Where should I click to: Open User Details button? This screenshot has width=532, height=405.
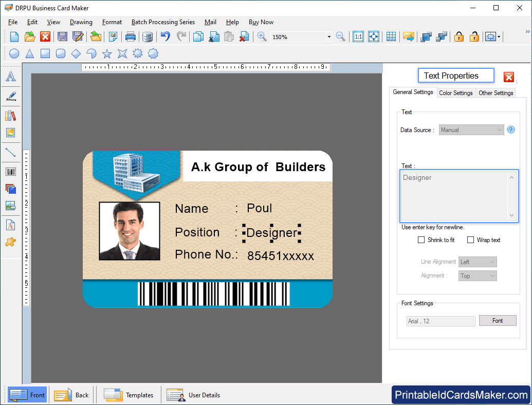194,395
